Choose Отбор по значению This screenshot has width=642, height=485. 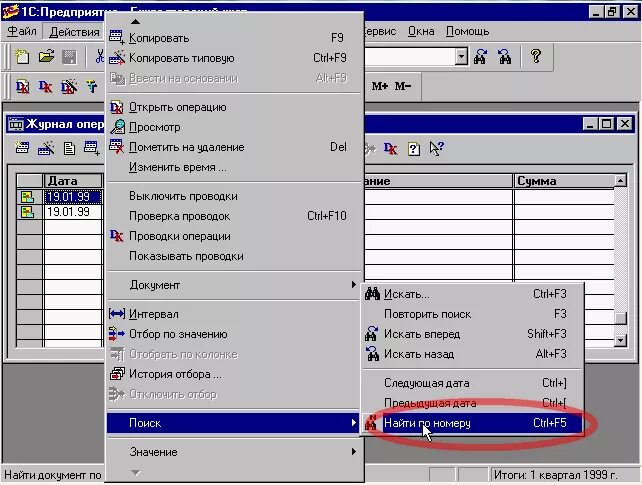[235, 334]
